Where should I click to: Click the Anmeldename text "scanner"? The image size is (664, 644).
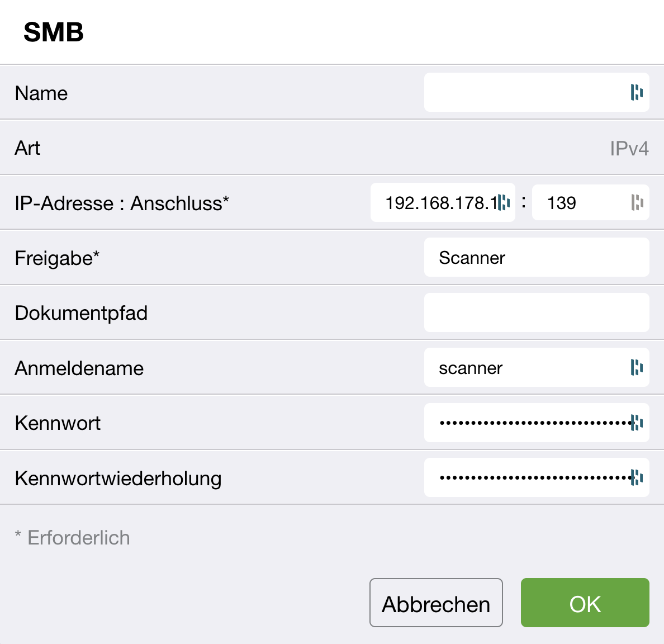click(471, 368)
